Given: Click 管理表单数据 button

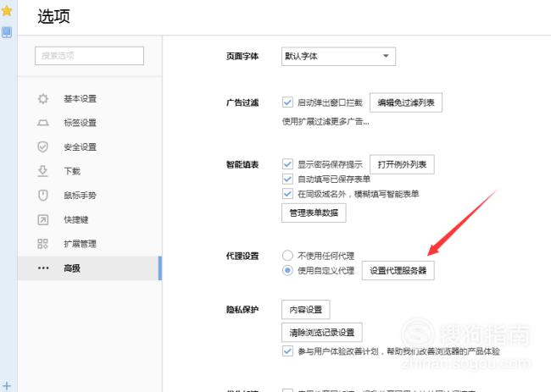Looking at the screenshot, I should pyautogui.click(x=314, y=213).
